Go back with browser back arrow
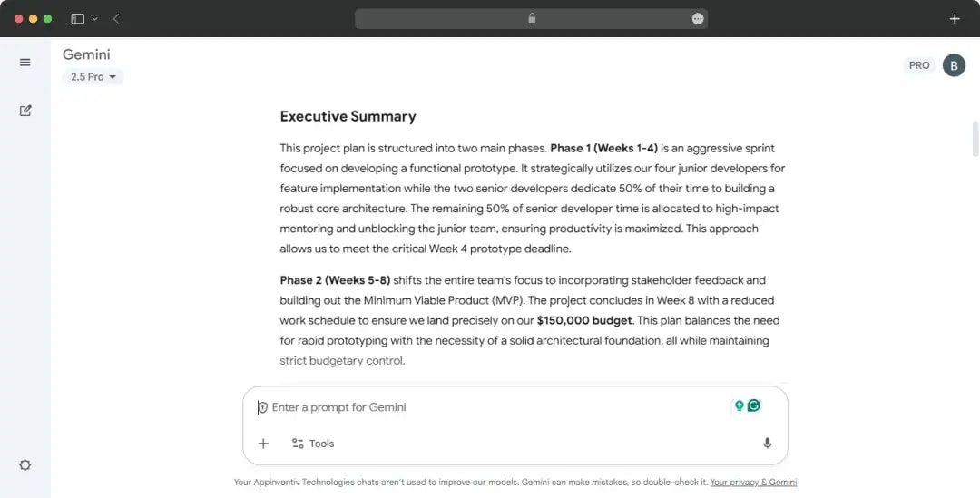 click(116, 18)
